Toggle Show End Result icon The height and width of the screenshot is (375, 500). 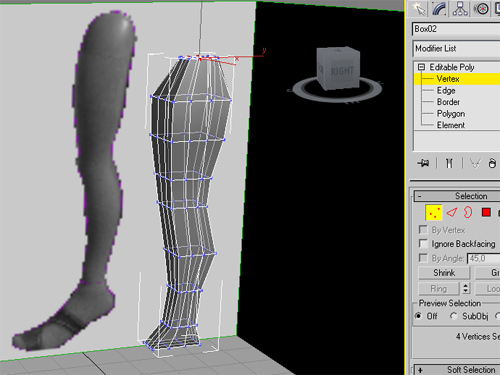point(449,163)
